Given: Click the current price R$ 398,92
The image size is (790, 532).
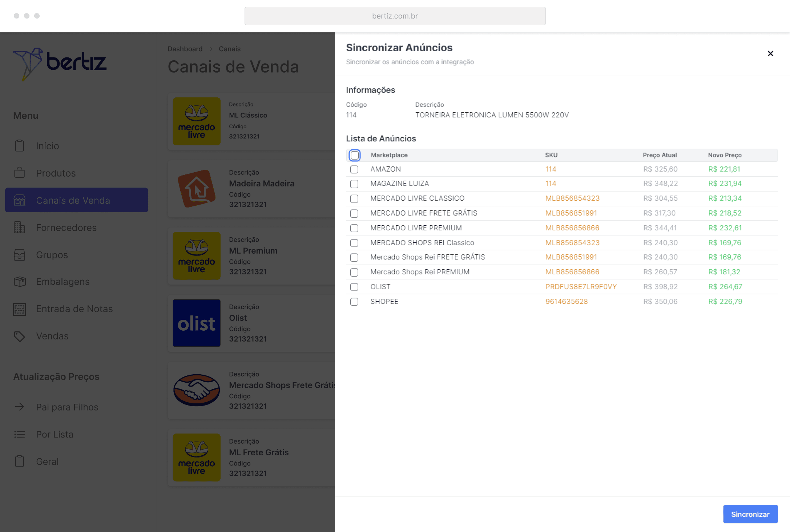Looking at the screenshot, I should click(660, 287).
